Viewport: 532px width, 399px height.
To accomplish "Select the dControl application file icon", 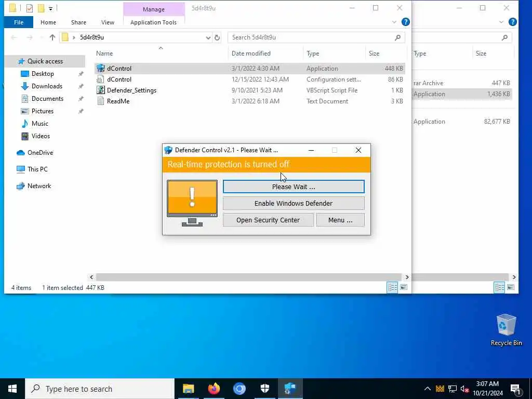I will tap(100, 68).
